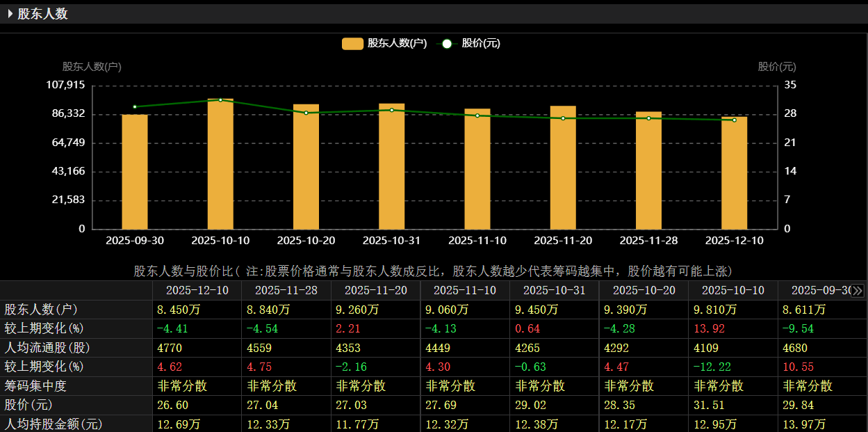Viewport: 868px width, 432px height.
Task: Click the green circle 股价 legend marker
Action: pos(447,44)
